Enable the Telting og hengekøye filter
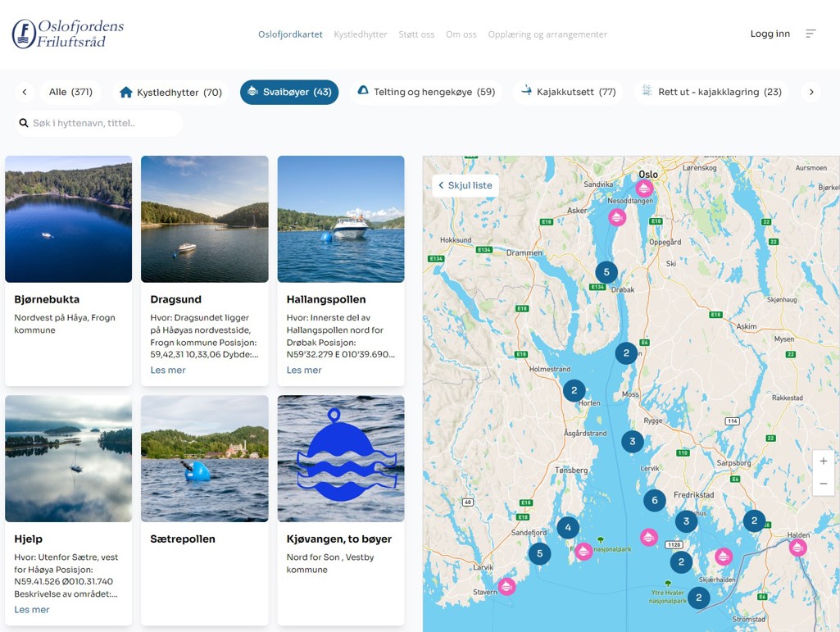This screenshot has height=632, width=840. click(426, 92)
